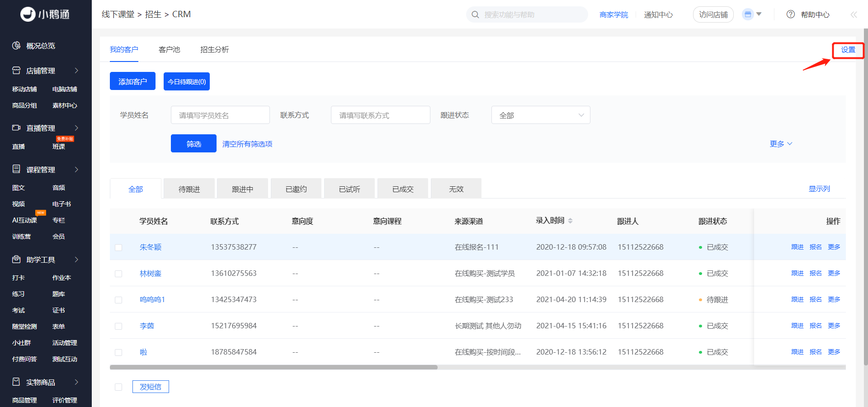Open the 跟进状态 dropdown showing 全部

pyautogui.click(x=541, y=115)
